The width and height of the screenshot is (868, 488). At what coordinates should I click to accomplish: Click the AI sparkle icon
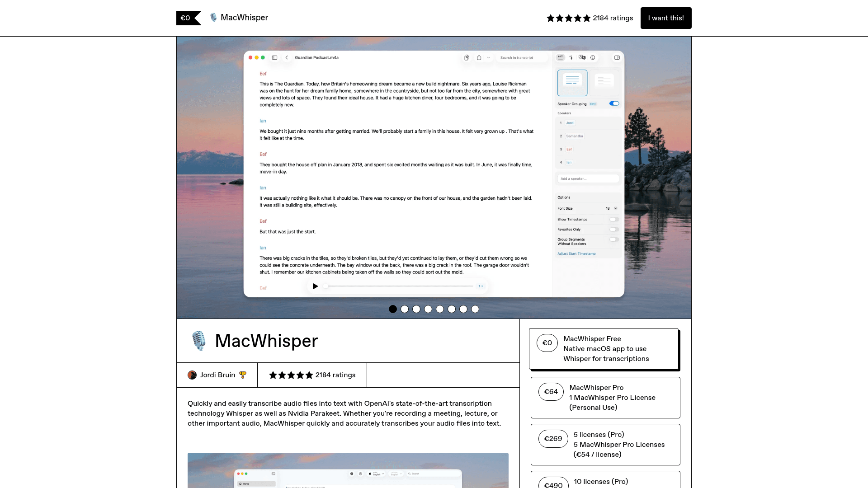pyautogui.click(x=571, y=57)
